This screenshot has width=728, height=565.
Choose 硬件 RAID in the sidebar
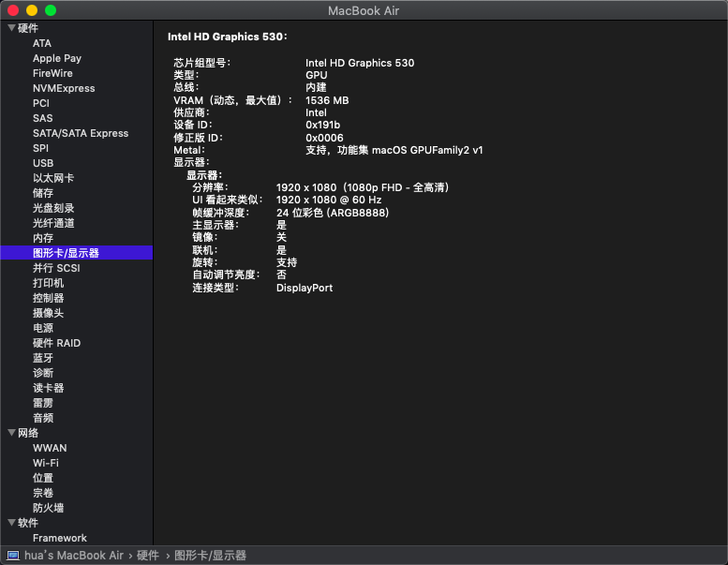tap(56, 343)
